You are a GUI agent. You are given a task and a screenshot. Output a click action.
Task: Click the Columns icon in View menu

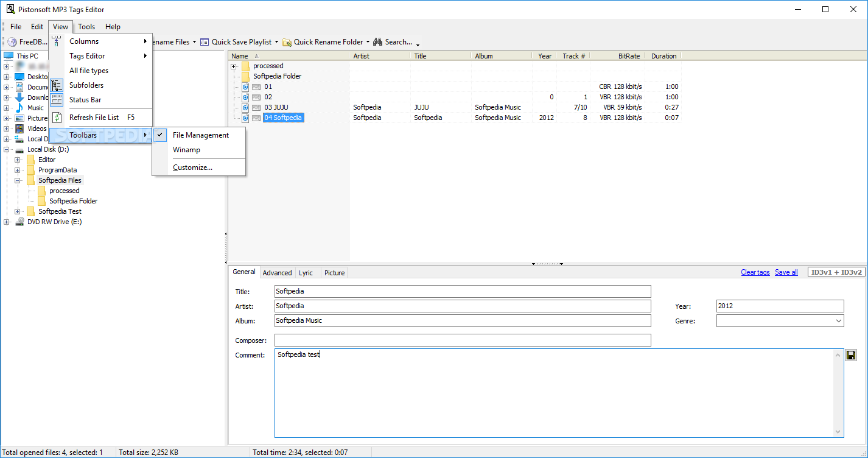(x=57, y=41)
